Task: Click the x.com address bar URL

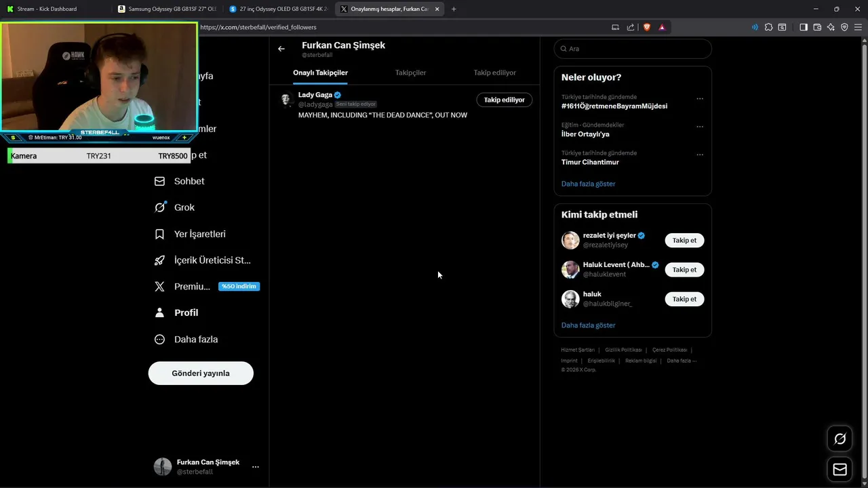Action: click(258, 27)
